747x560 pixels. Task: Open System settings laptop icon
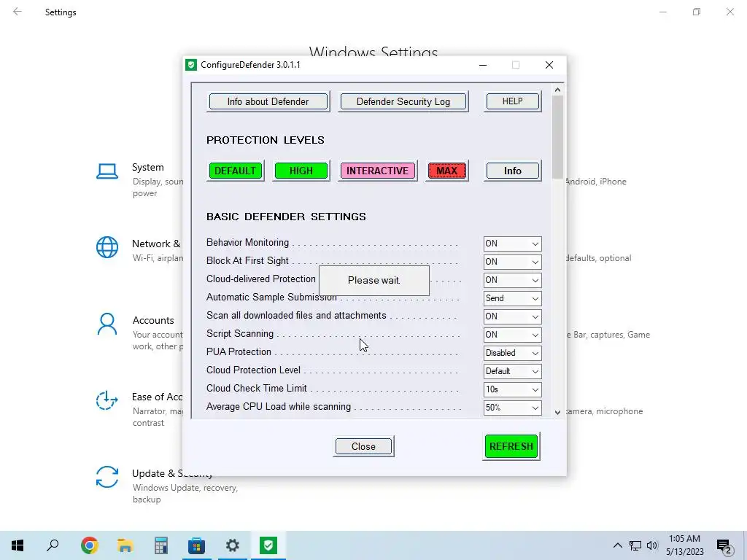tap(107, 171)
